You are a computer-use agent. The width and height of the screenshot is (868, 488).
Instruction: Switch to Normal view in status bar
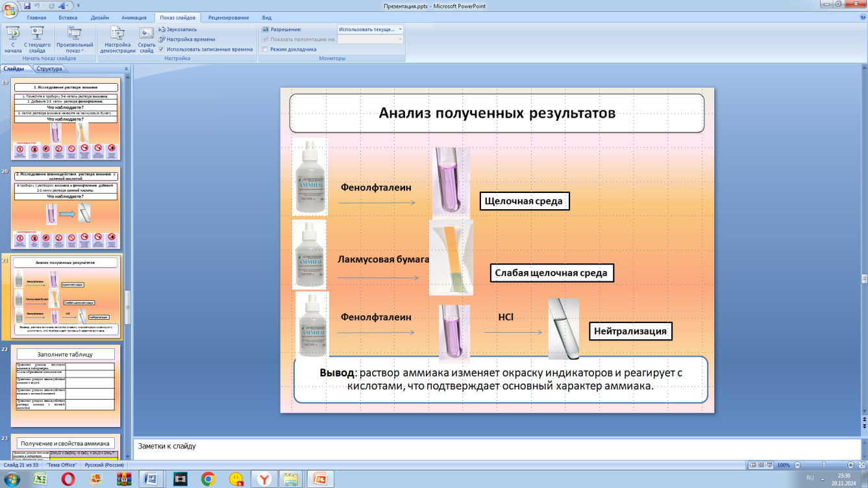point(752,465)
